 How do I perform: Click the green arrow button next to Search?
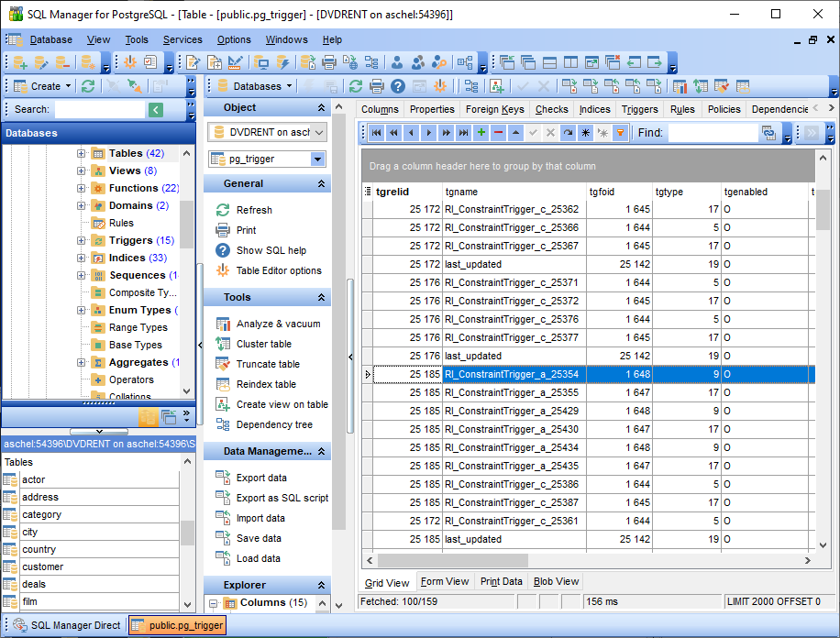point(156,109)
